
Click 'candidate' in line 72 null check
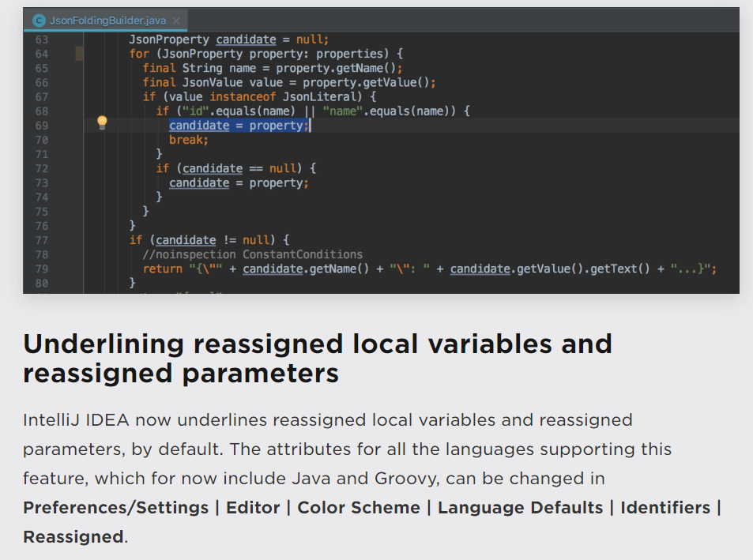(x=213, y=168)
